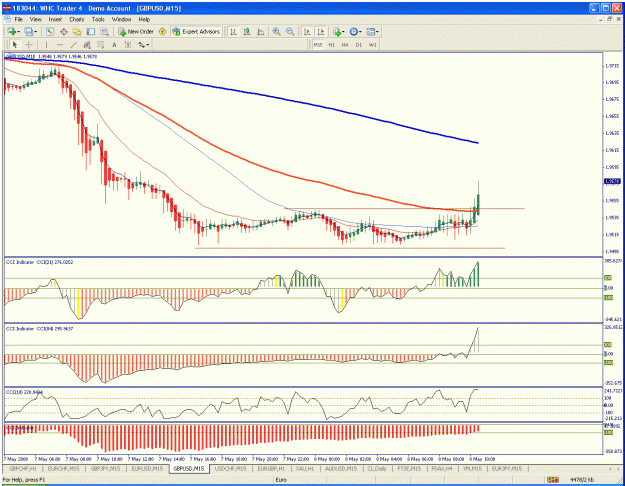This screenshot has height=486, width=625.
Task: Switch to the FTSE,M15 chart tab
Action: [409, 469]
